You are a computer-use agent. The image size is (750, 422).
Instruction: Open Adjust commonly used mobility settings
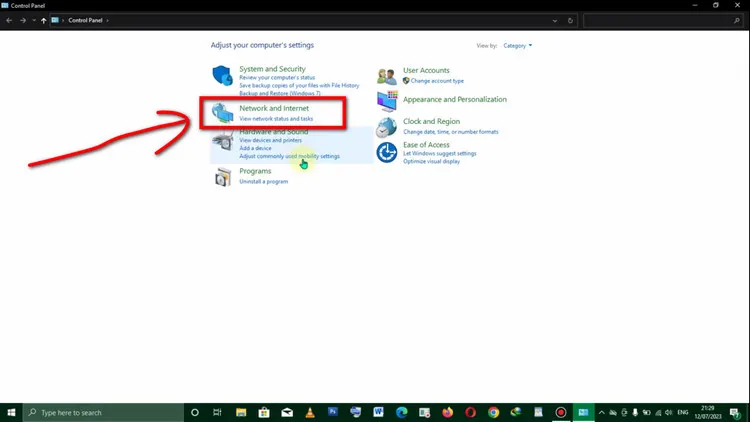point(289,156)
